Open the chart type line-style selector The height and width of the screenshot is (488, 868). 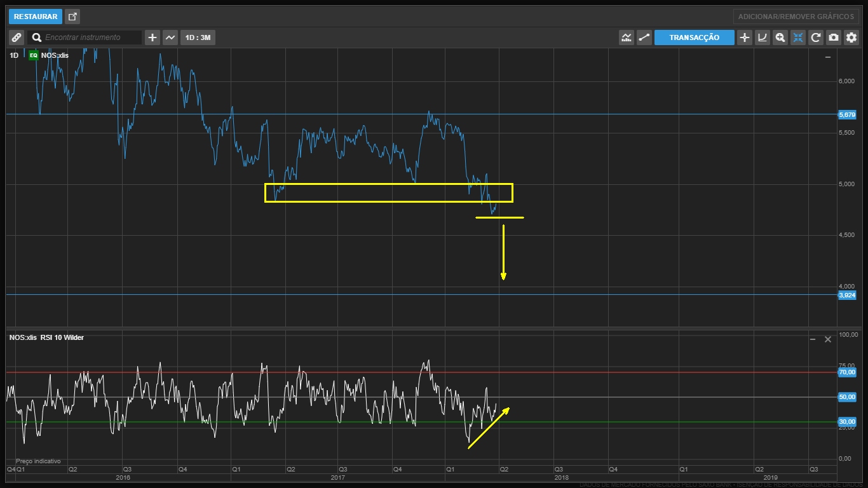pyautogui.click(x=170, y=37)
